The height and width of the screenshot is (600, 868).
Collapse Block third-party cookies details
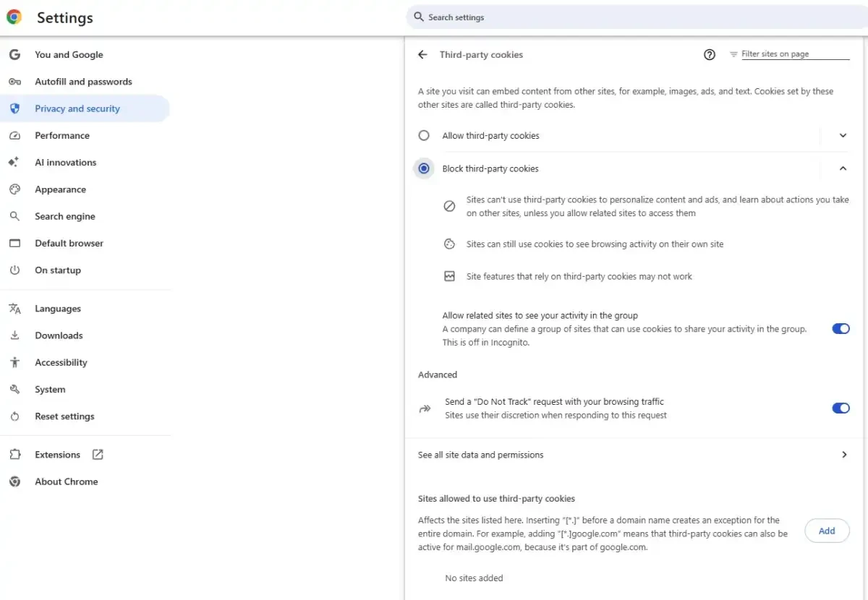point(843,168)
